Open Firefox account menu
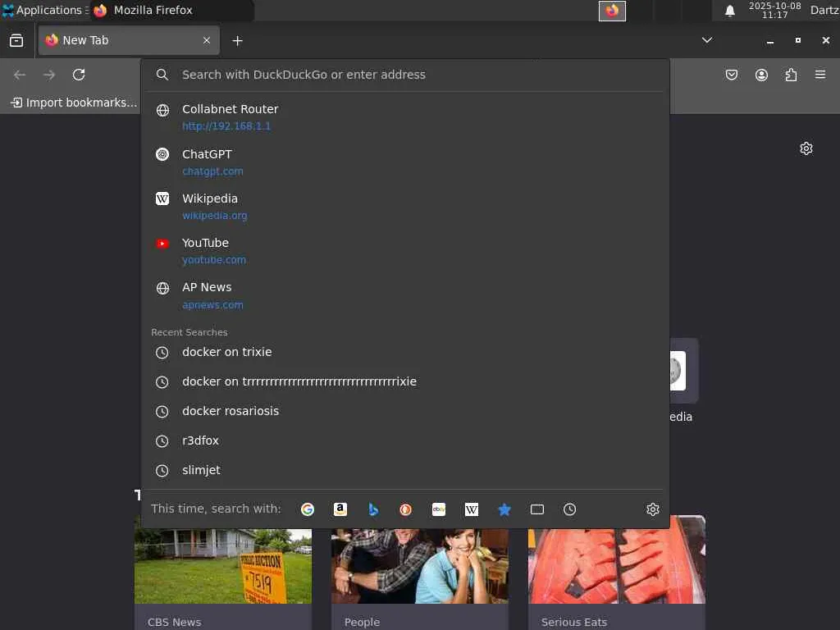The height and width of the screenshot is (630, 840). (x=761, y=75)
